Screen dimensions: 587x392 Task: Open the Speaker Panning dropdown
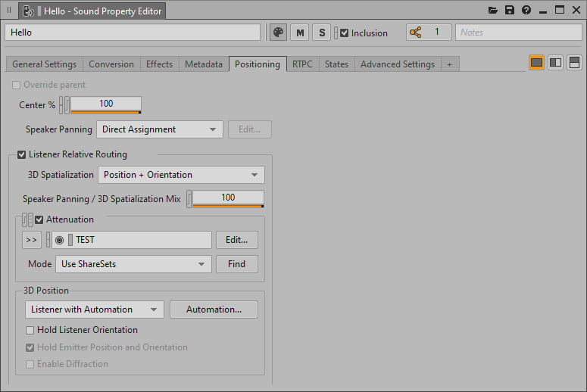160,129
